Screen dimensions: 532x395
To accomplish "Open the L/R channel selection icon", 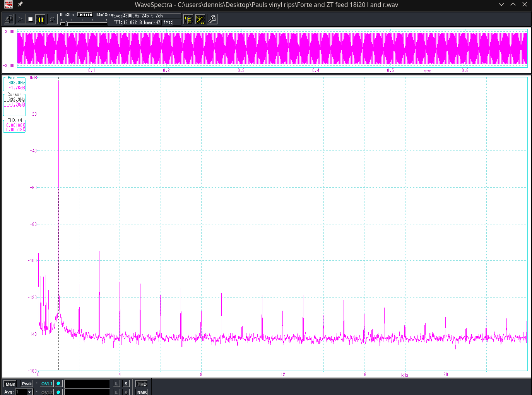I will tap(188, 19).
